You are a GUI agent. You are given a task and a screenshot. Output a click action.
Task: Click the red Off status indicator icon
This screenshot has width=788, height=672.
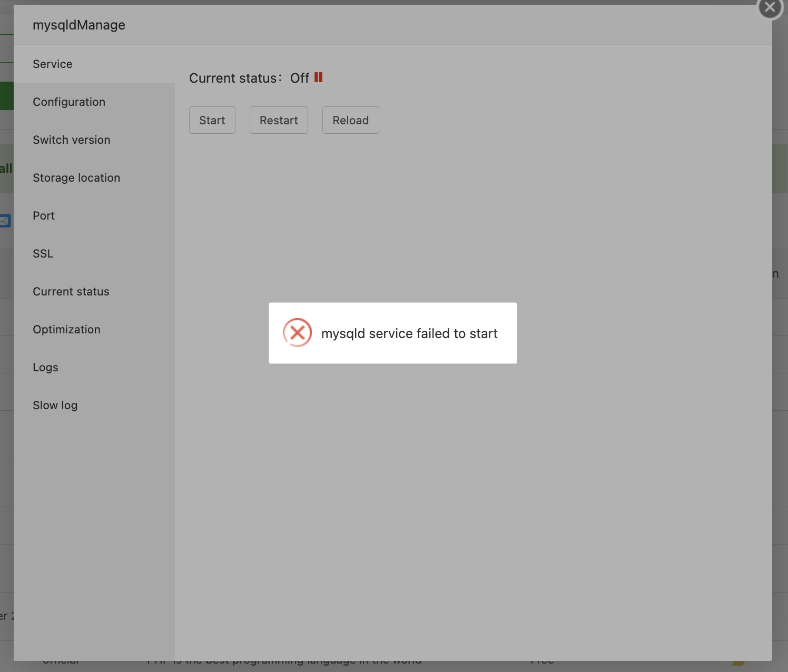click(318, 77)
